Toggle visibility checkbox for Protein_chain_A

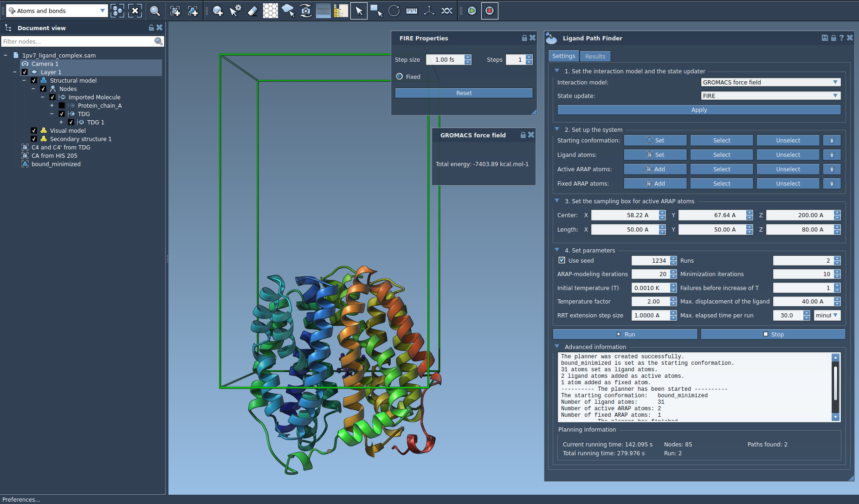pos(62,105)
